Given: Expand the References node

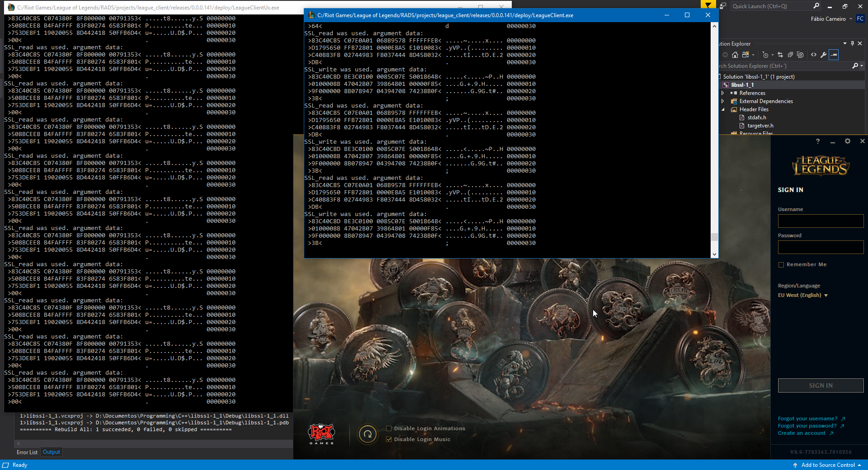Looking at the screenshot, I should tap(723, 93).
